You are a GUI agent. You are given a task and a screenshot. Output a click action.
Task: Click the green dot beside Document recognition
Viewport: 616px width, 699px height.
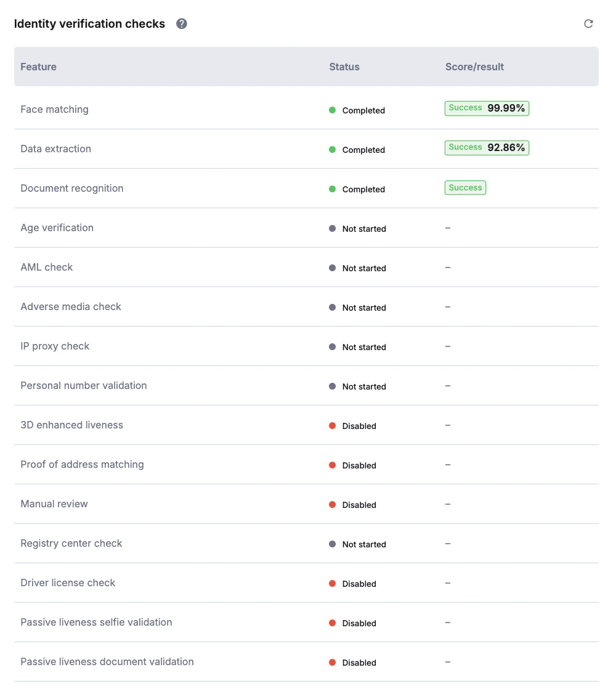click(x=332, y=189)
